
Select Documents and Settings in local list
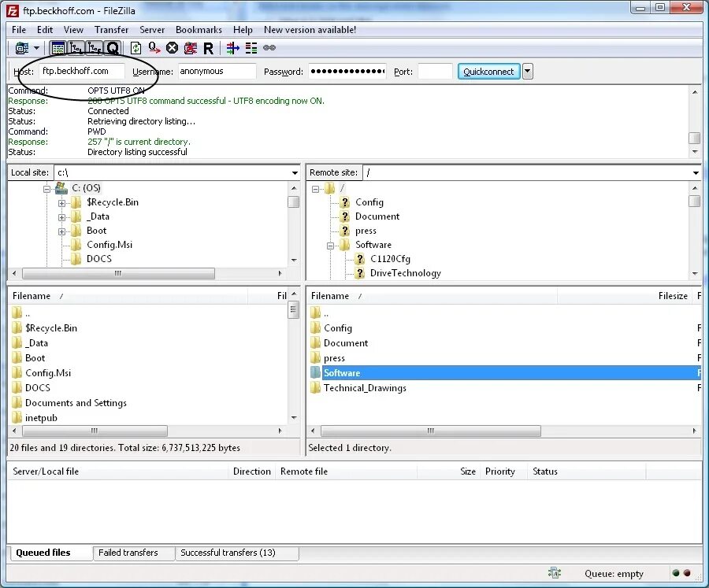[76, 403]
